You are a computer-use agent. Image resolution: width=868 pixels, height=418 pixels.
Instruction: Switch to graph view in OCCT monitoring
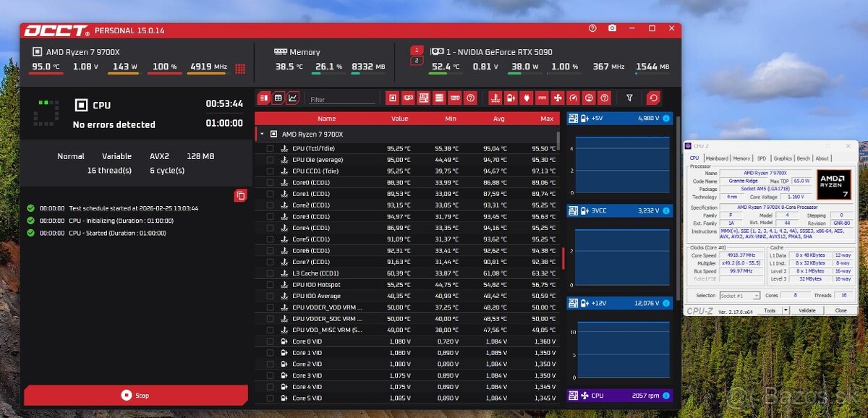(292, 97)
